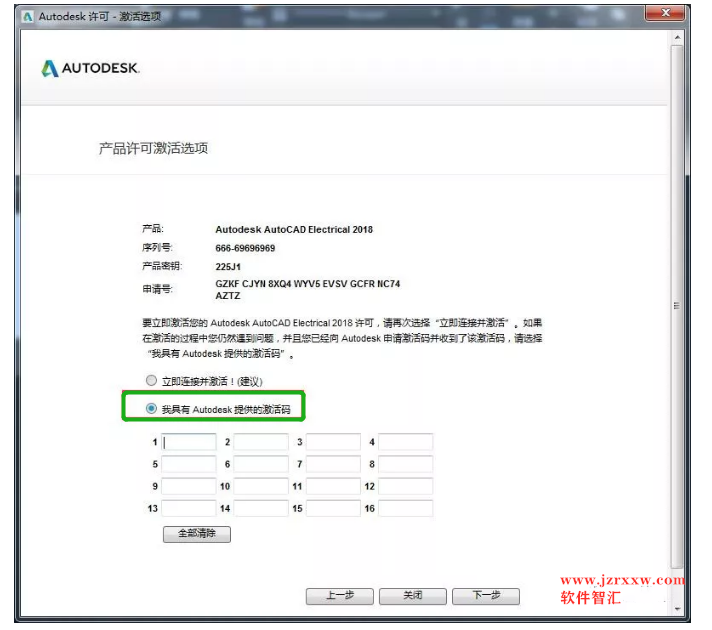The image size is (712, 630).
Task: Proceed with the 下一步 button
Action: coord(486,596)
